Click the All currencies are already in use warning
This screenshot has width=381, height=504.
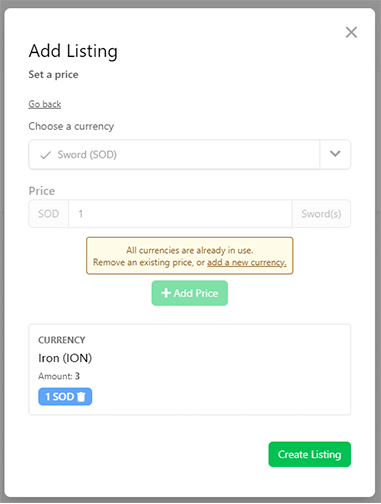190,256
